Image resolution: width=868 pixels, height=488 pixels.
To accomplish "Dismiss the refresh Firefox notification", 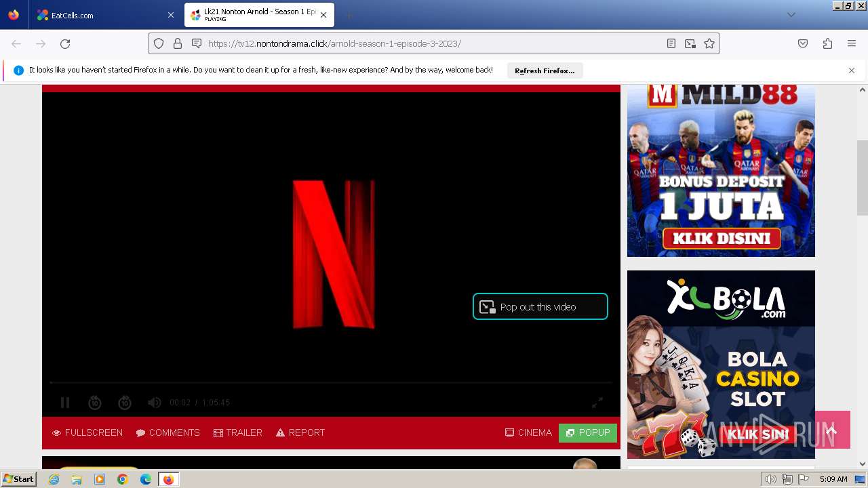I will [x=852, y=70].
